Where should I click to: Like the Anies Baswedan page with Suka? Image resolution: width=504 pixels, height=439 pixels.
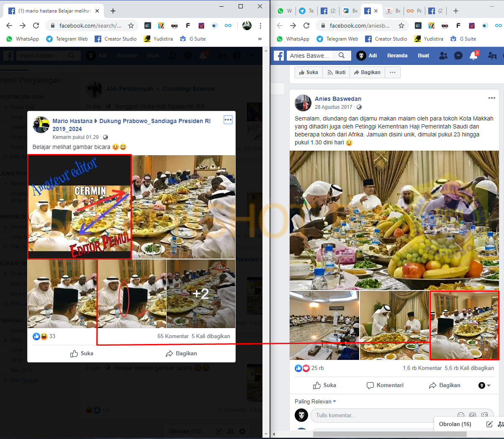point(309,72)
